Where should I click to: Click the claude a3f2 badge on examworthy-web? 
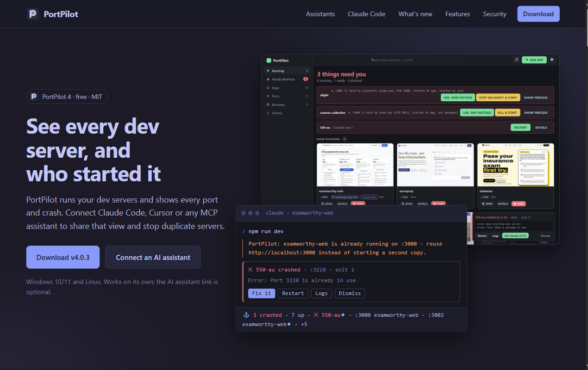tap(369, 197)
